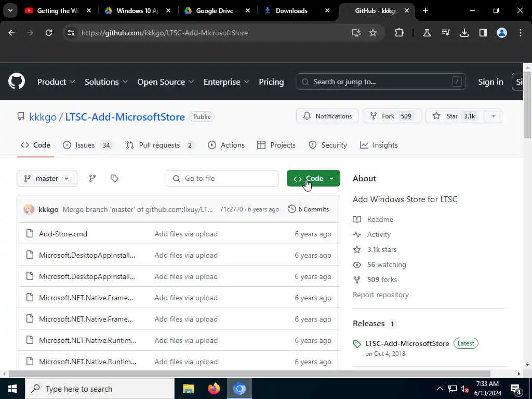Expand the Open Source menu
The height and width of the screenshot is (399, 532).
coord(166,82)
